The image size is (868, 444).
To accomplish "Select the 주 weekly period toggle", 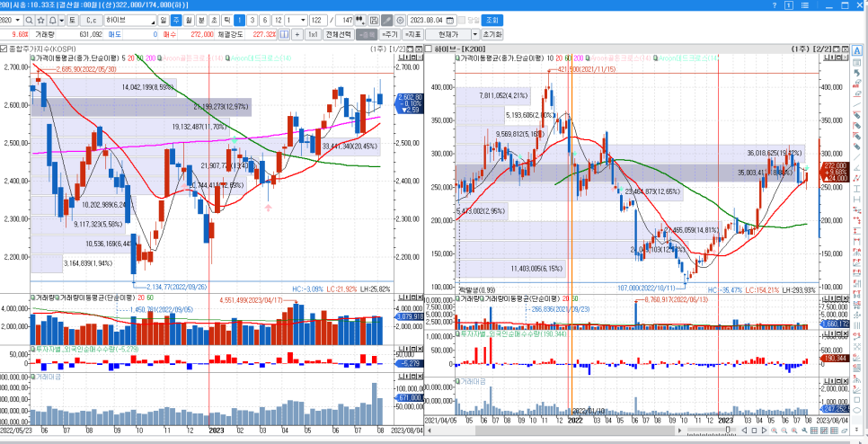I will click(176, 20).
